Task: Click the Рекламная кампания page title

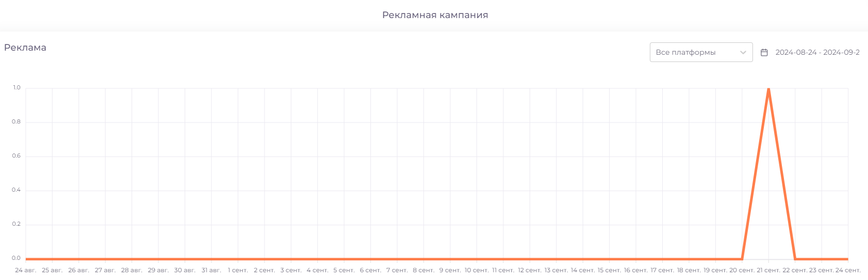Action: (435, 15)
